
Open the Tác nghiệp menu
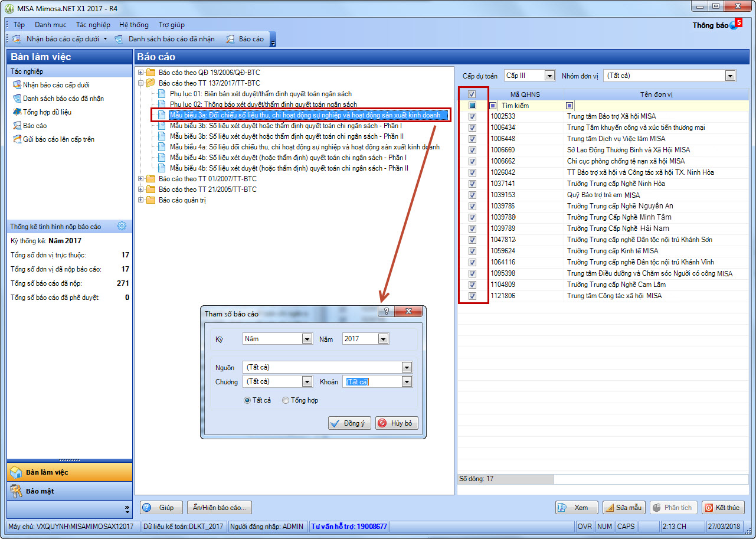[93, 25]
